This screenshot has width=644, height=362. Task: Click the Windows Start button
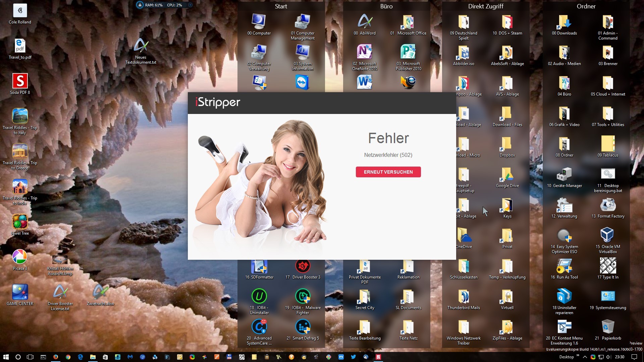point(6,357)
